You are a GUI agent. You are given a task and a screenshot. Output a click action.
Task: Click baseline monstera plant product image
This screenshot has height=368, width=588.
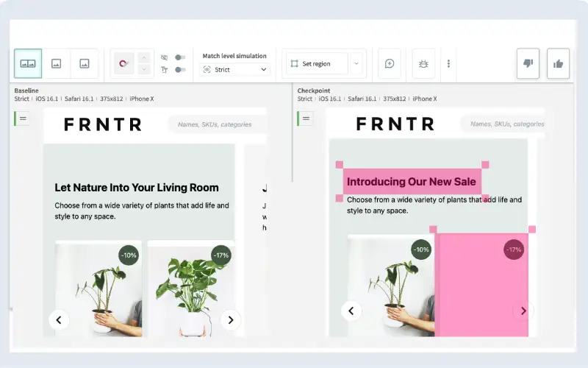click(x=191, y=289)
